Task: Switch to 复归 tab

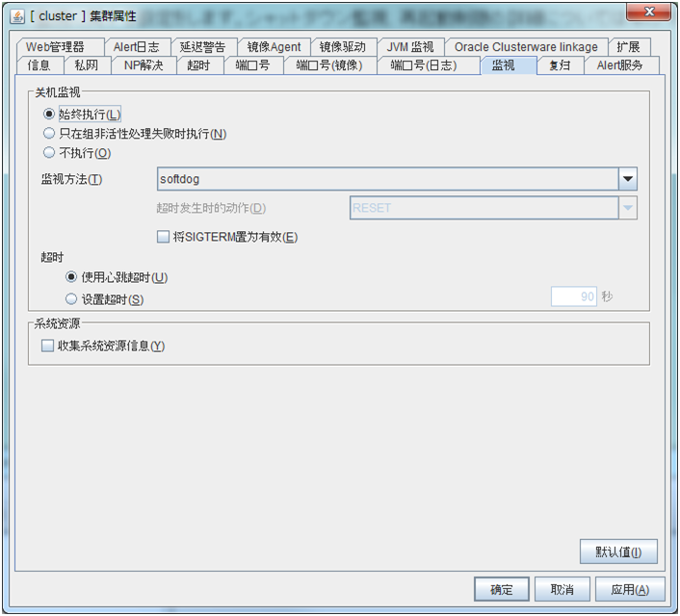Action: (x=560, y=65)
